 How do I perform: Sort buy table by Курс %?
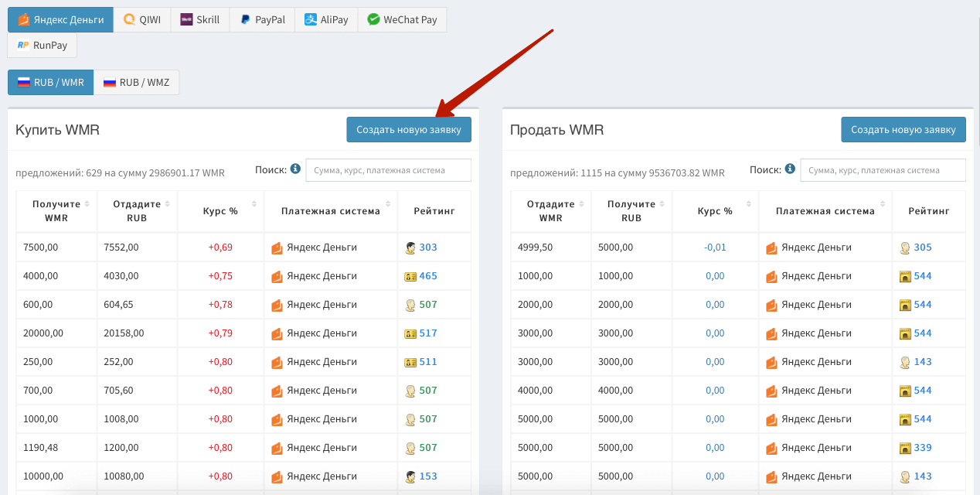coord(220,211)
